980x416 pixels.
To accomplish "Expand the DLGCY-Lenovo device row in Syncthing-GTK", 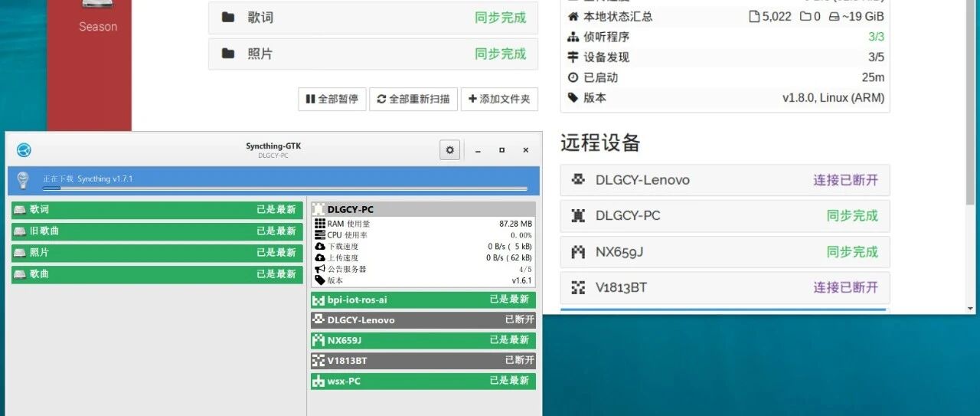I will click(x=423, y=319).
